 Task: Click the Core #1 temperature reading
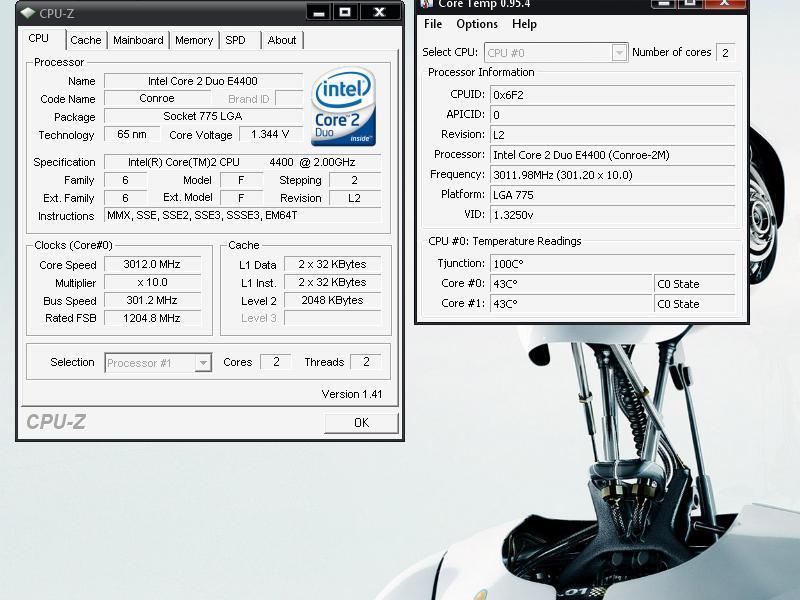(x=571, y=304)
